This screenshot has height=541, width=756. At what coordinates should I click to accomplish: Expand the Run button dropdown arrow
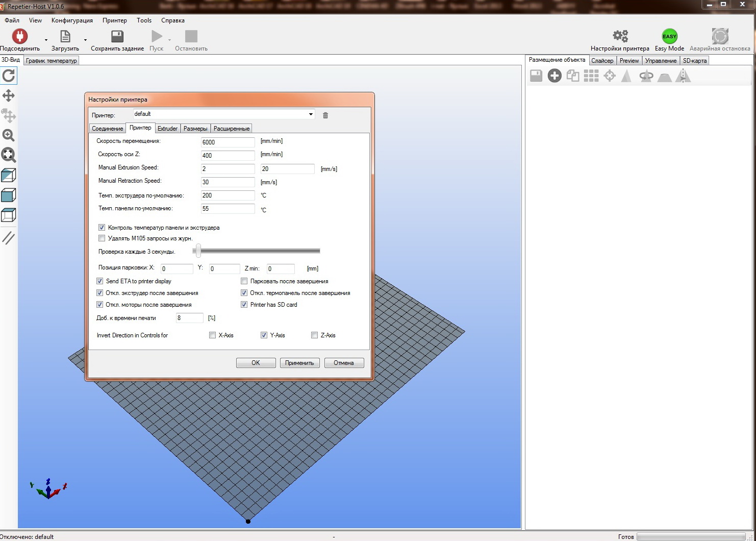coord(170,40)
